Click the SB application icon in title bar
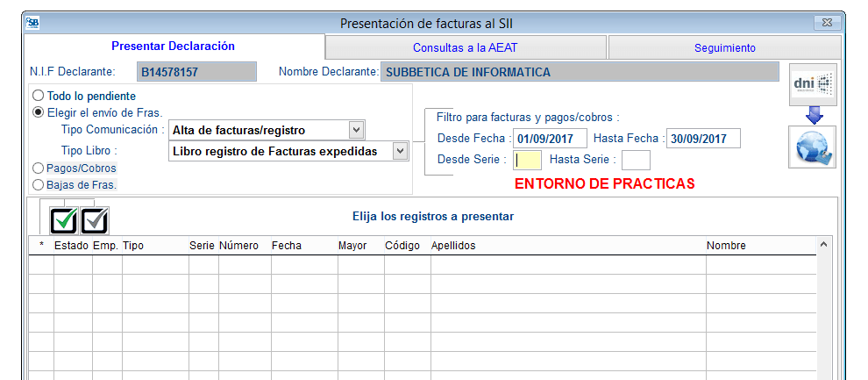This screenshot has height=380, width=868. click(32, 23)
